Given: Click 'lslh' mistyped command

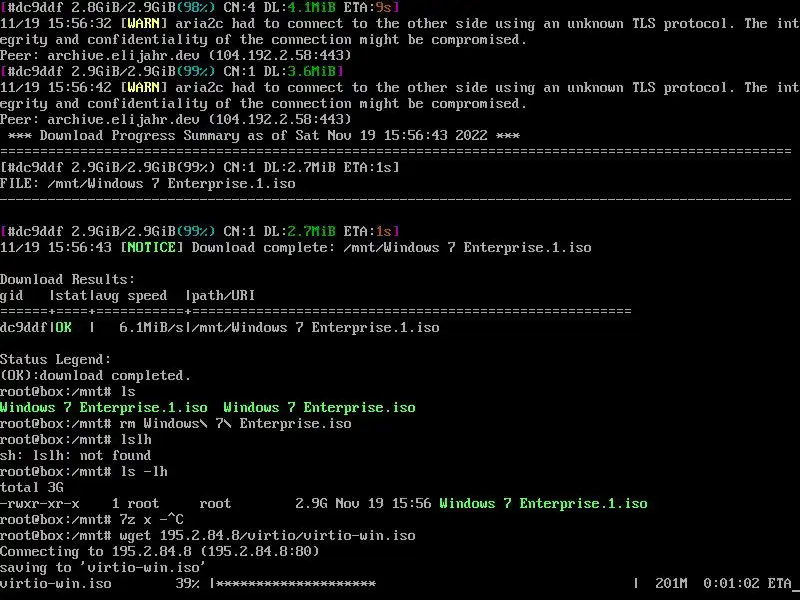Looking at the screenshot, I should coord(136,440).
